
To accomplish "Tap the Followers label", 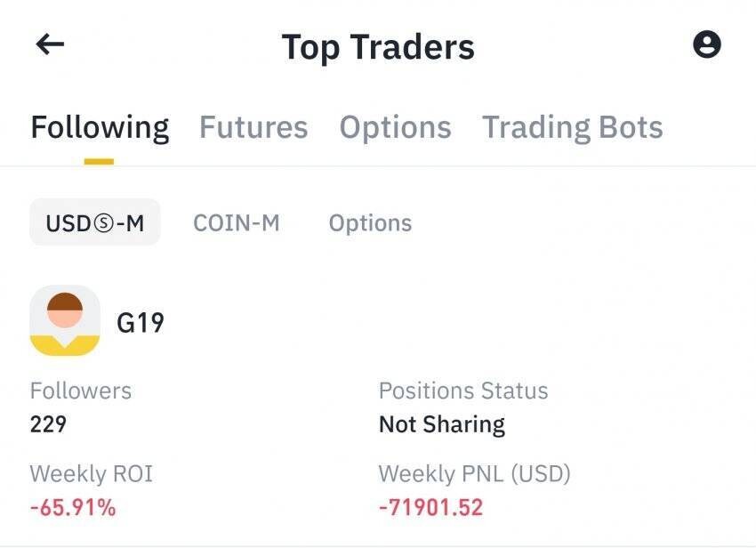I will point(81,391).
